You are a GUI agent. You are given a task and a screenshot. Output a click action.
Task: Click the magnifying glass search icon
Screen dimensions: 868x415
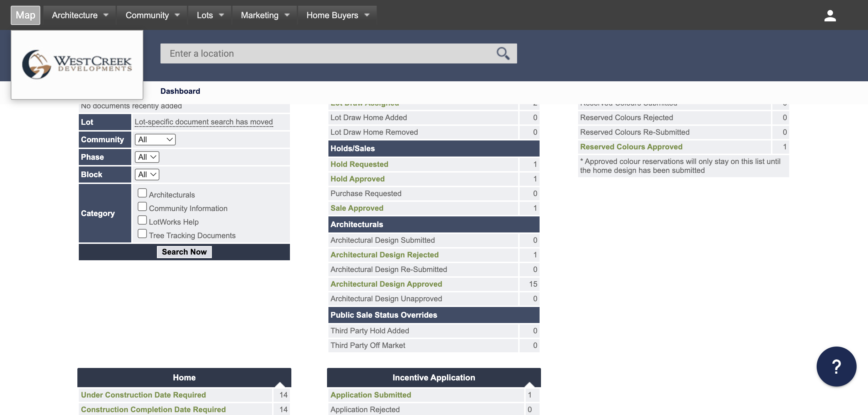(x=503, y=53)
